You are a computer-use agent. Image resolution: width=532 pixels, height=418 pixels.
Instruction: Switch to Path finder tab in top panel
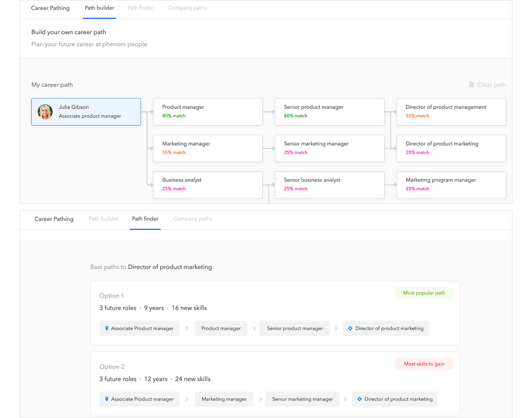point(140,8)
